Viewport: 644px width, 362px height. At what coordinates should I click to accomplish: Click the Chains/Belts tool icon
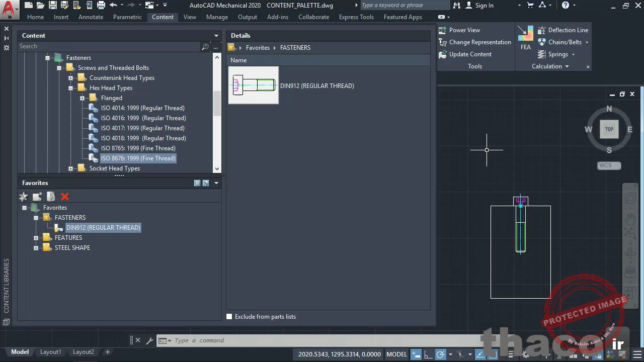pos(542,42)
